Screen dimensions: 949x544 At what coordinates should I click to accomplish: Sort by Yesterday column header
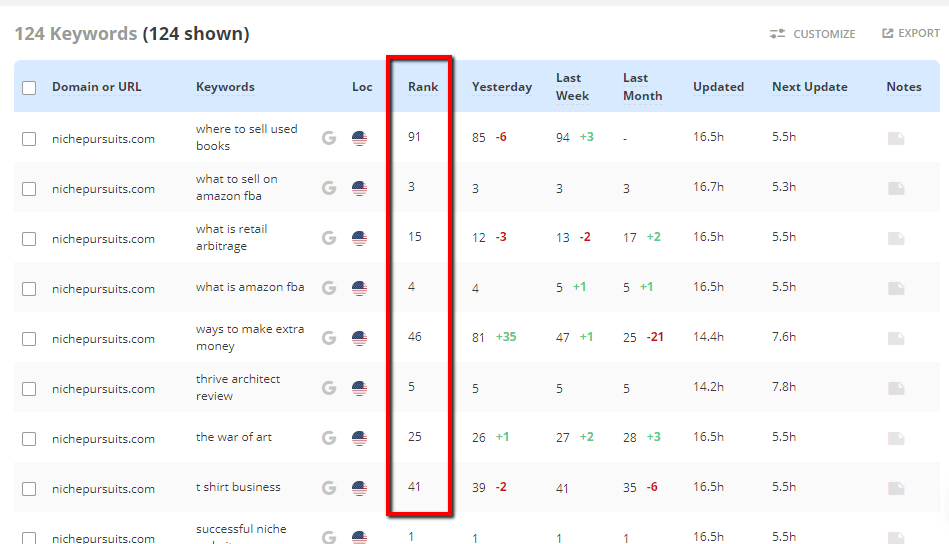(x=502, y=87)
